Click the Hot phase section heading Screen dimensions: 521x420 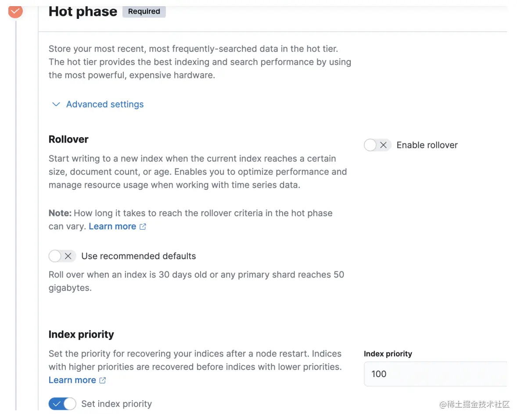click(83, 11)
